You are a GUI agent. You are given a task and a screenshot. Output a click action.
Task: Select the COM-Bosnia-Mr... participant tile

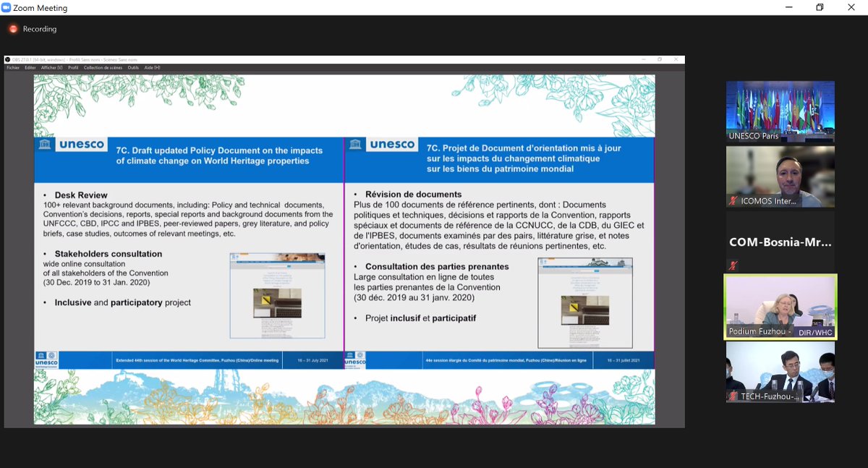(780, 242)
